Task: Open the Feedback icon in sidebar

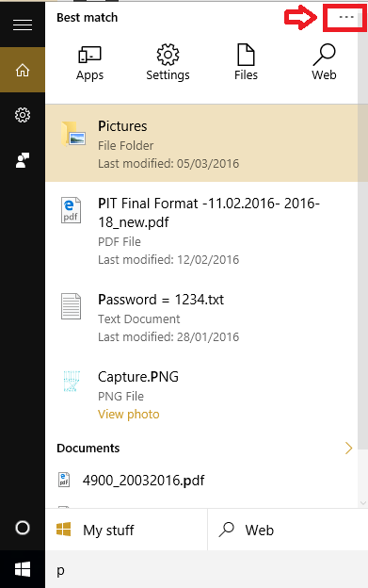Action: click(23, 160)
